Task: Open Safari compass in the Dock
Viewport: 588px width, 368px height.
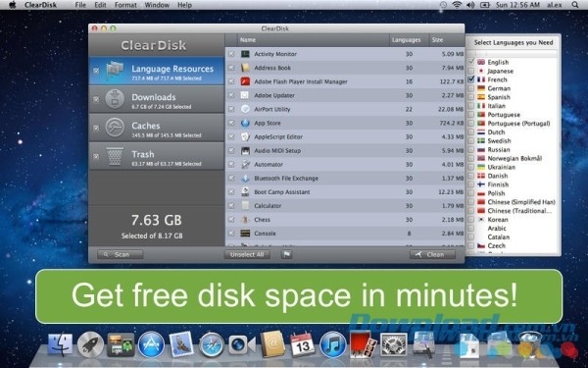Action: point(211,344)
